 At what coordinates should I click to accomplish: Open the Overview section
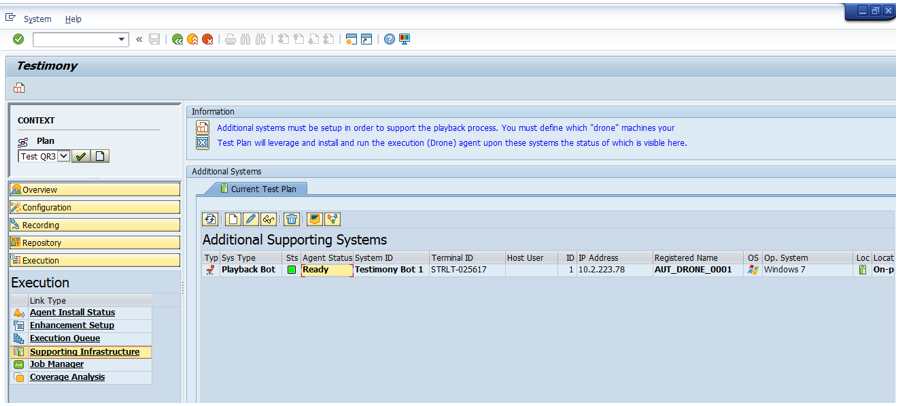[95, 190]
